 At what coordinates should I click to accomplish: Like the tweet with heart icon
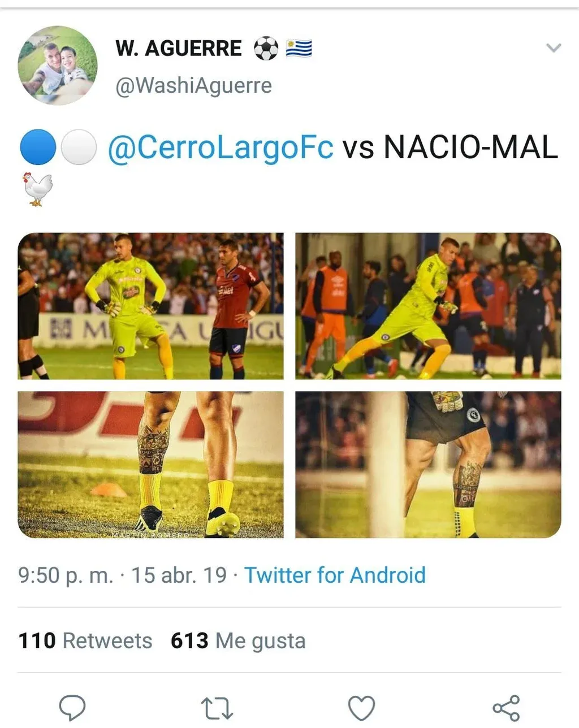pyautogui.click(x=361, y=708)
